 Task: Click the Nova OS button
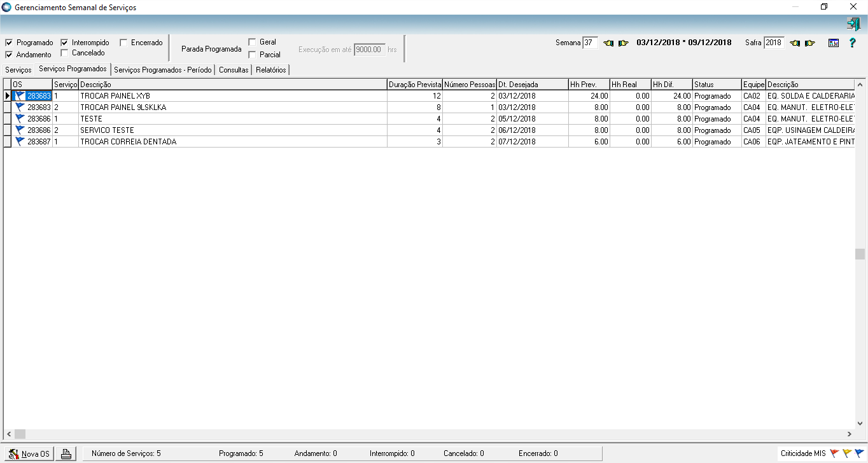[x=29, y=453]
